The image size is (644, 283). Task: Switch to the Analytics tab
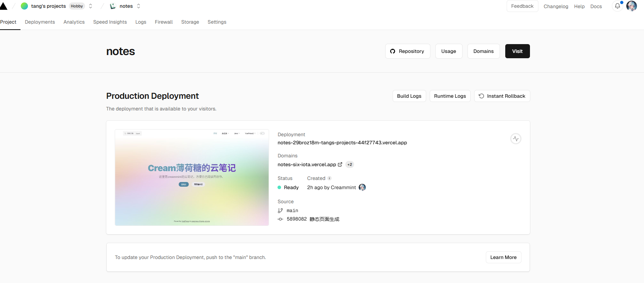coord(74,22)
